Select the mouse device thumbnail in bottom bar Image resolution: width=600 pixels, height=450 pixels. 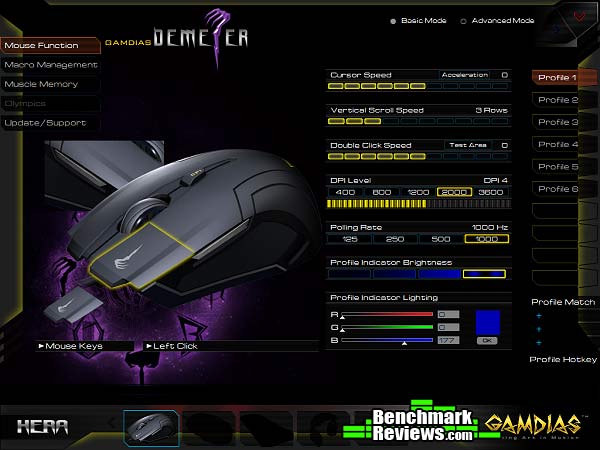tap(152, 428)
